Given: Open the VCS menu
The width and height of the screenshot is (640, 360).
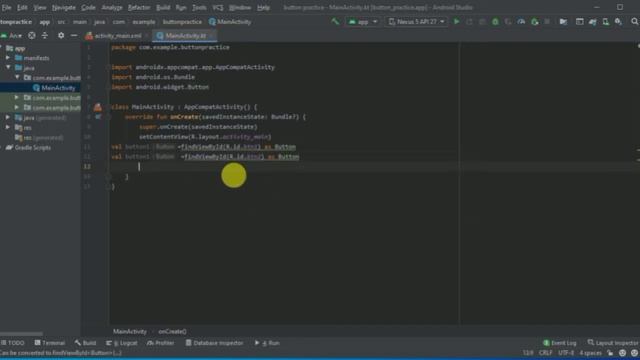Looking at the screenshot, I should pos(218,7).
